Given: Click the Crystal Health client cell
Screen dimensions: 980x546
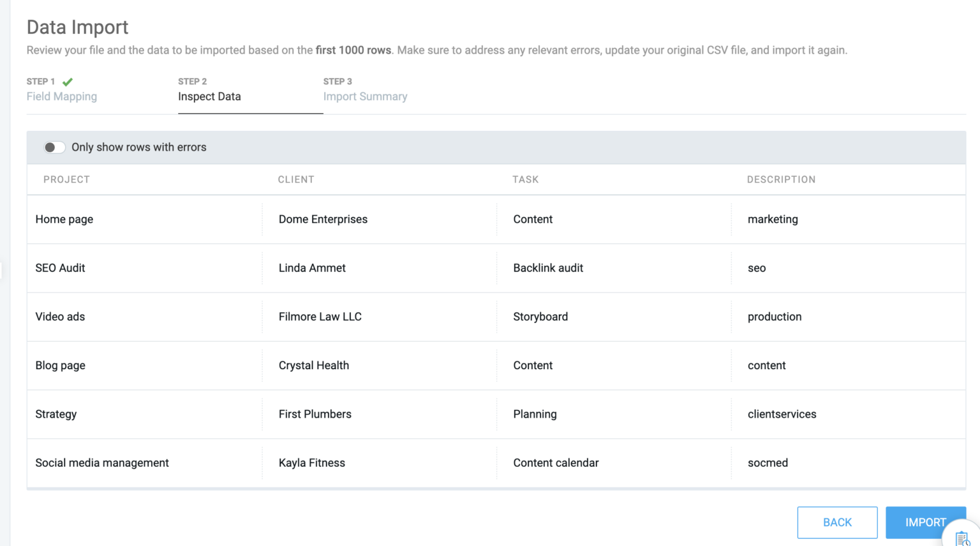Looking at the screenshot, I should tap(380, 365).
